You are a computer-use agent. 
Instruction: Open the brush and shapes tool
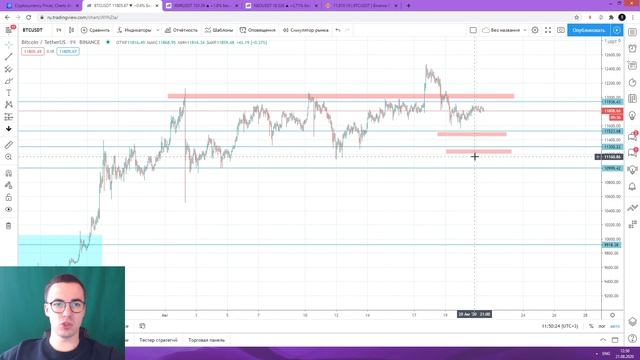tap(9, 81)
